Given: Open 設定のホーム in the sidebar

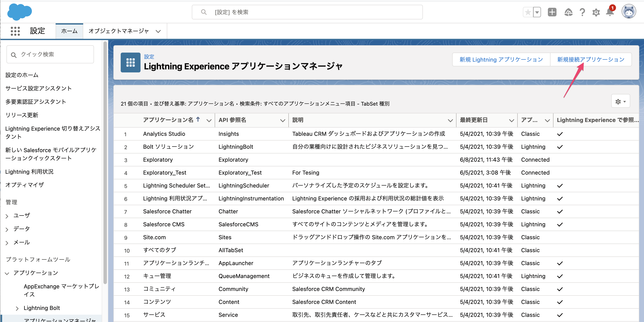Looking at the screenshot, I should click(22, 75).
